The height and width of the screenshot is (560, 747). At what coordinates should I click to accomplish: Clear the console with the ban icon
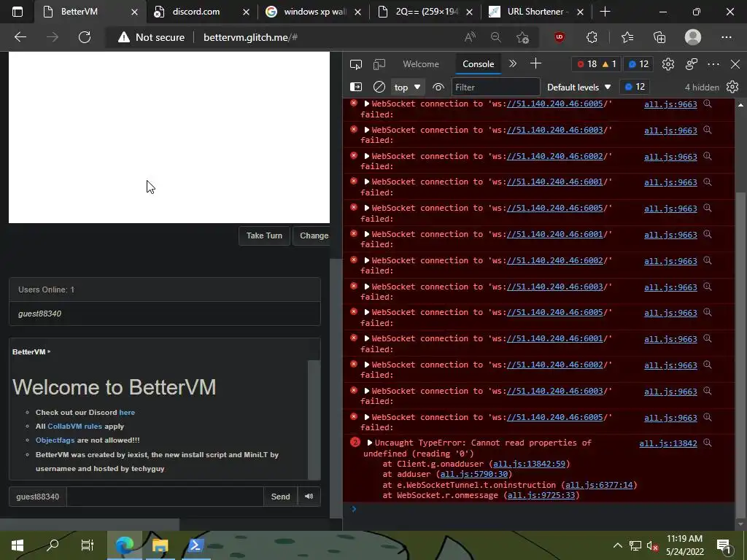coord(379,87)
